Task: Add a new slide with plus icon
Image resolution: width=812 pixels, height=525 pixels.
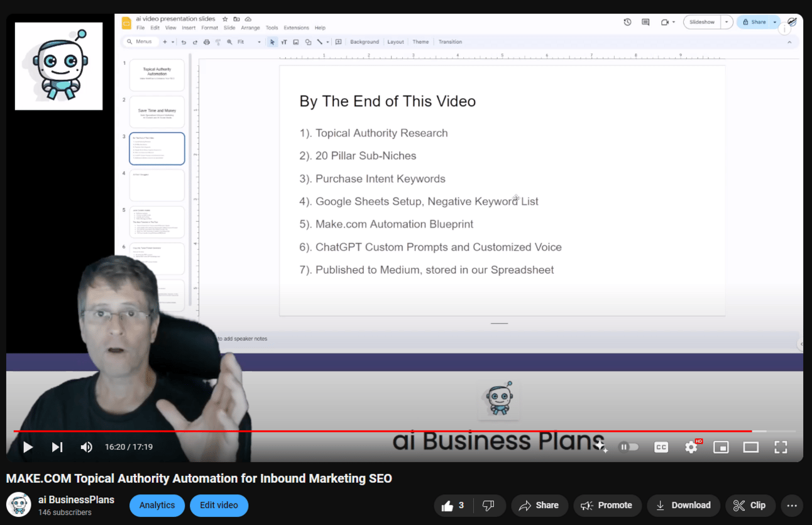Action: pos(165,42)
